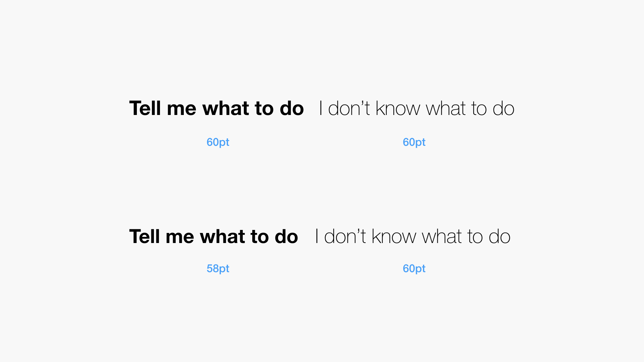Viewport: 644px width, 362px height.
Task: Select the upper bold 'Tell me what to do'
Action: 216,108
